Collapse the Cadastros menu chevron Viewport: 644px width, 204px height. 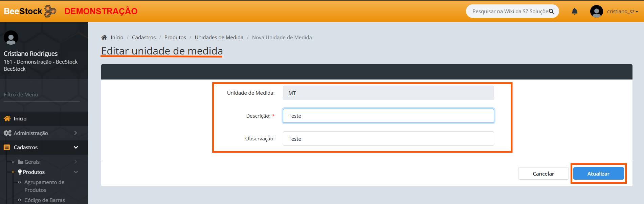tap(76, 147)
